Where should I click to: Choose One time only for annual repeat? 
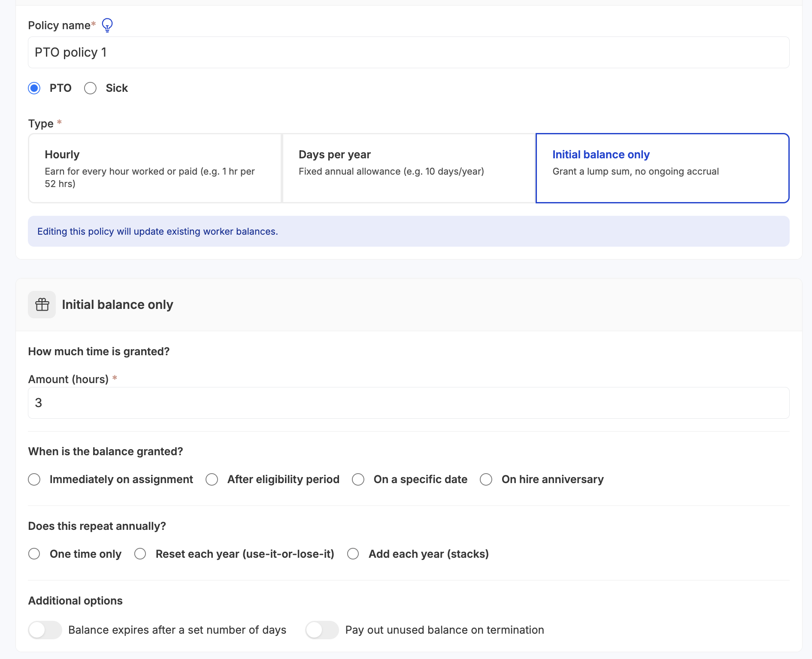34,554
